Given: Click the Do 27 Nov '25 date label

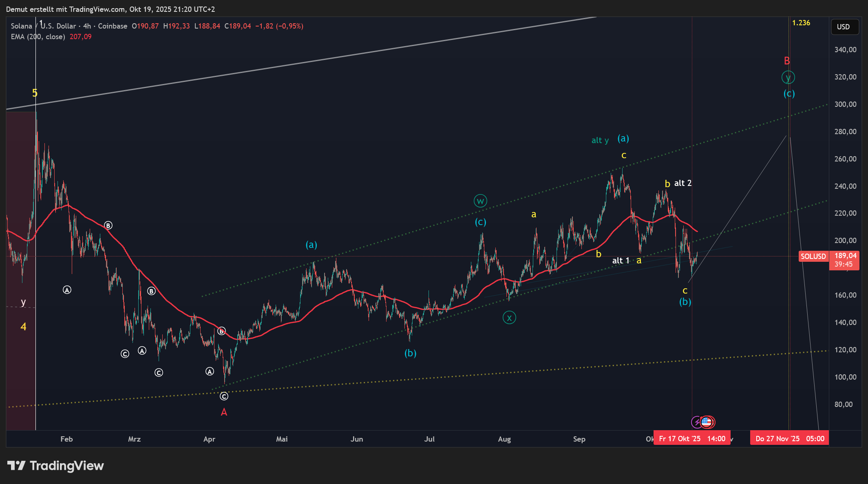Looking at the screenshot, I should pos(789,439).
